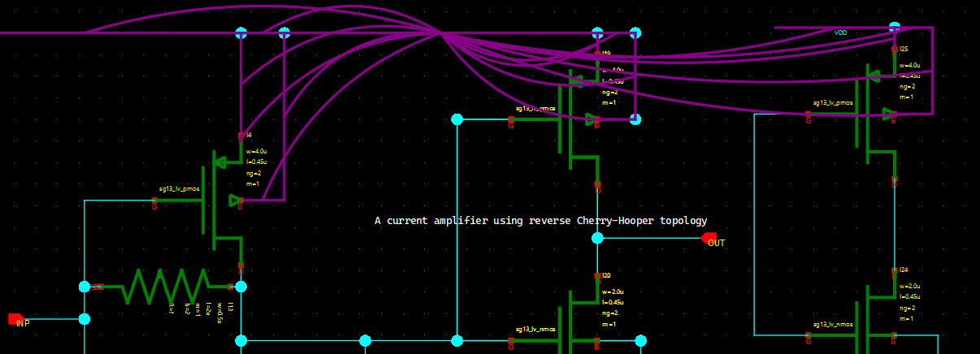Select gate pin G of I24 NMOS

[808, 335]
